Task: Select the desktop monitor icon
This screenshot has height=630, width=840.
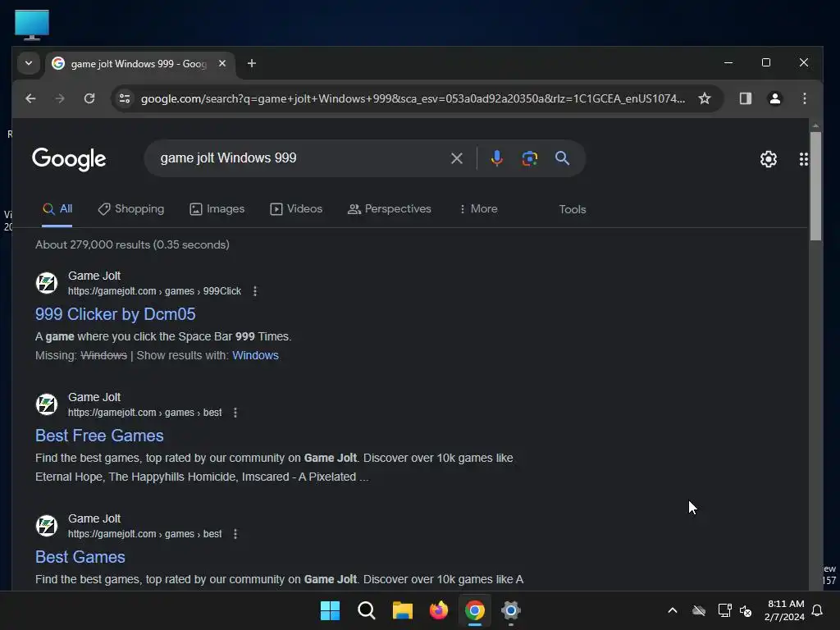Action: point(32,25)
